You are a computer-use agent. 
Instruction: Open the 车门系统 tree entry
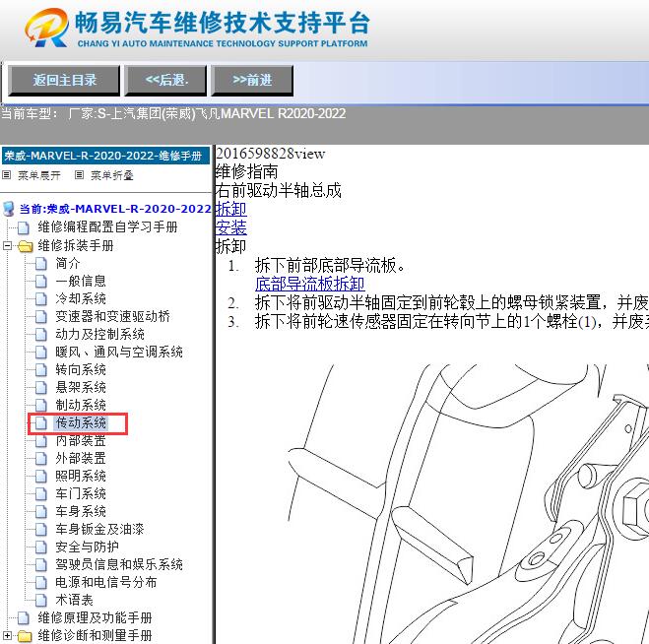click(81, 493)
